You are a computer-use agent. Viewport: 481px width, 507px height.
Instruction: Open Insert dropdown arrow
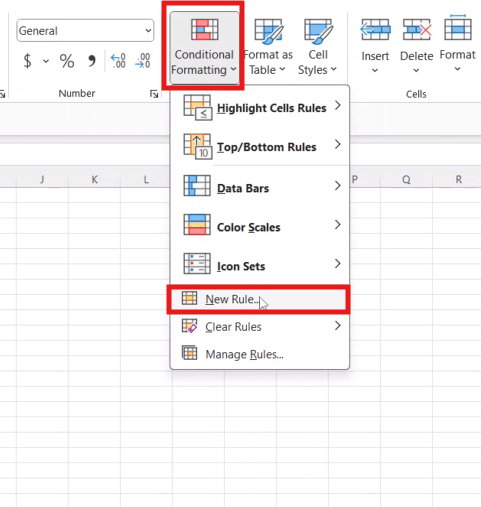[375, 70]
